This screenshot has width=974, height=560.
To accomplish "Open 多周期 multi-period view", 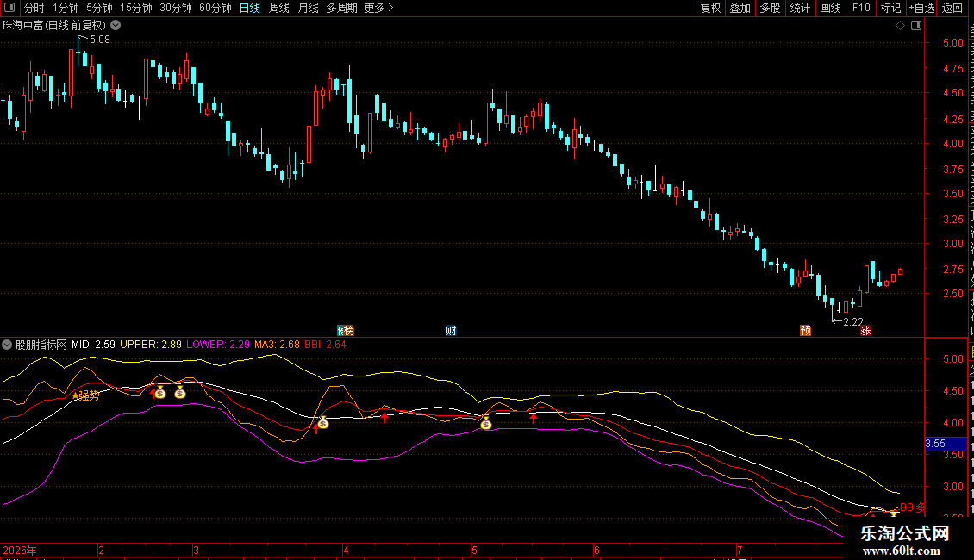I will [341, 8].
